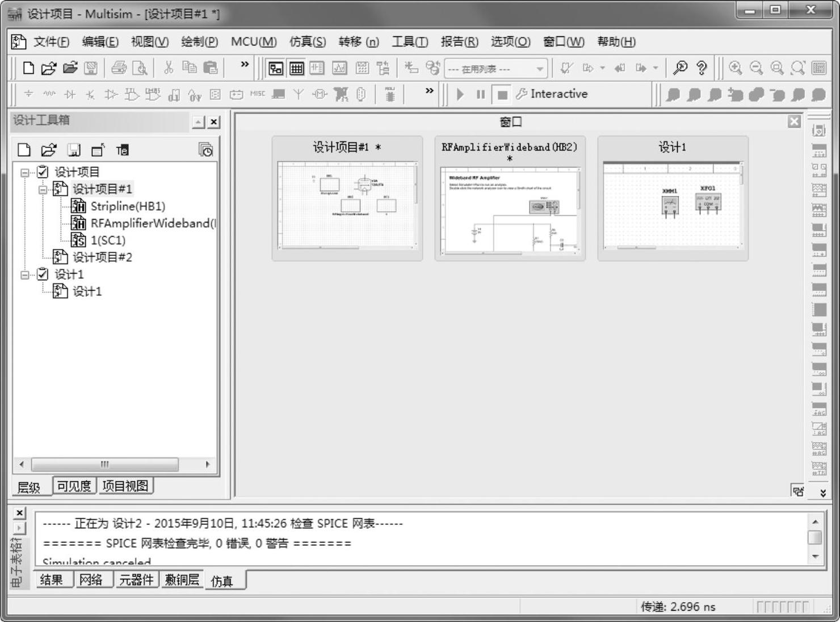840x622 pixels.
Task: Close the 设计工具箱 panel
Action: [213, 121]
